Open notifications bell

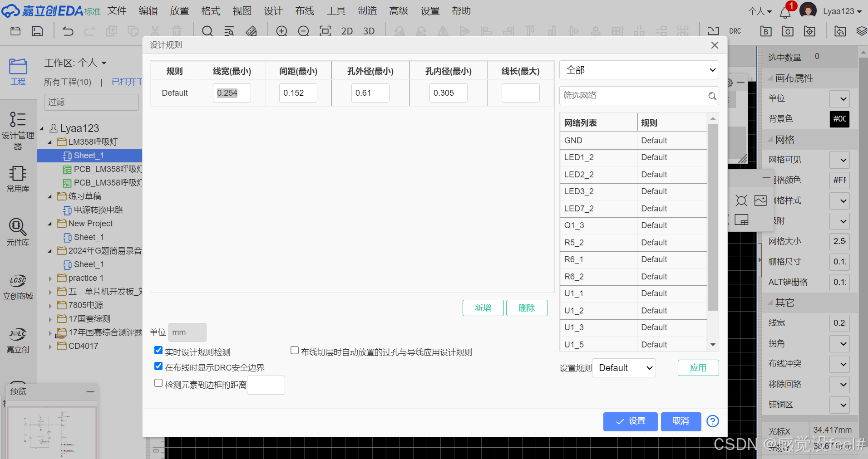(x=785, y=12)
